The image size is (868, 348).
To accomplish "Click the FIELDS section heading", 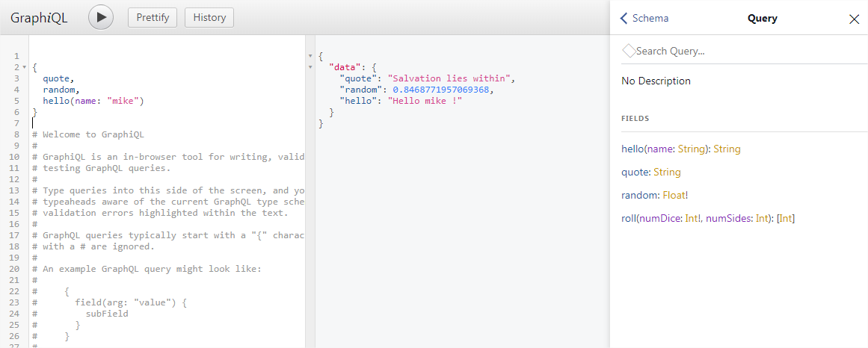I will [x=635, y=119].
